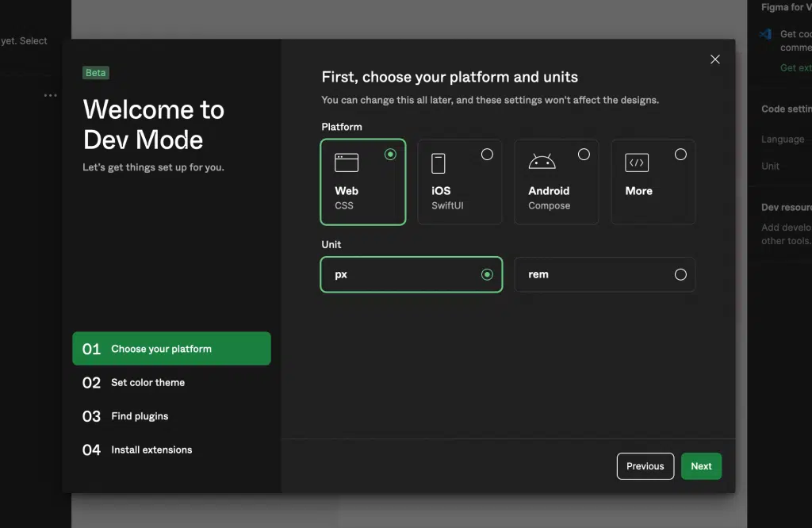812x528 pixels.
Task: Select the Web browser platform icon
Action: coord(347,161)
